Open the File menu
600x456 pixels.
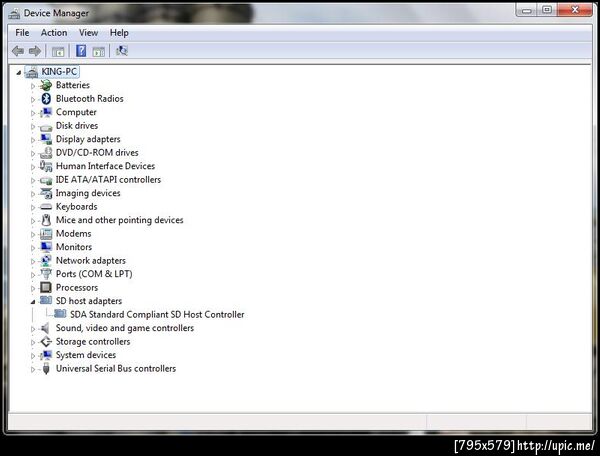coord(22,33)
